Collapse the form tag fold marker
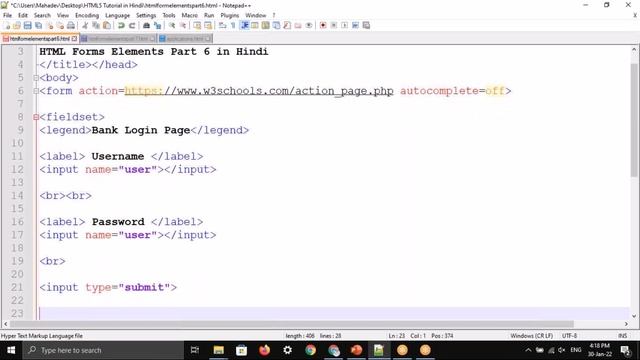The width and height of the screenshot is (640, 360). pos(36,91)
